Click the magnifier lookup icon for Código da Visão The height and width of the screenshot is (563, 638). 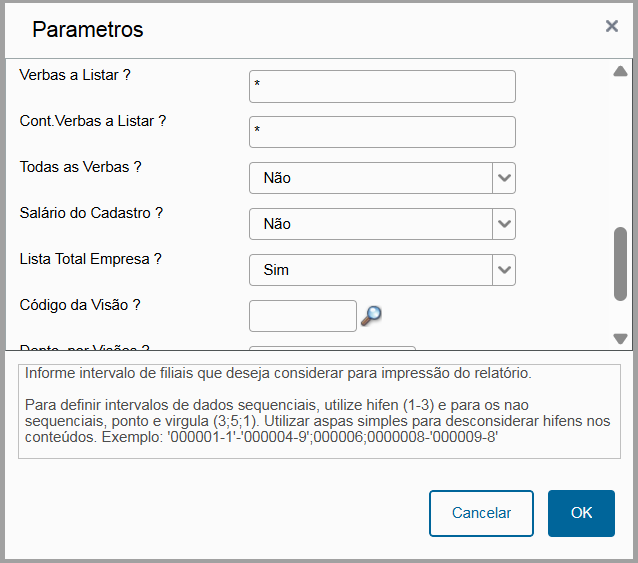point(371,316)
